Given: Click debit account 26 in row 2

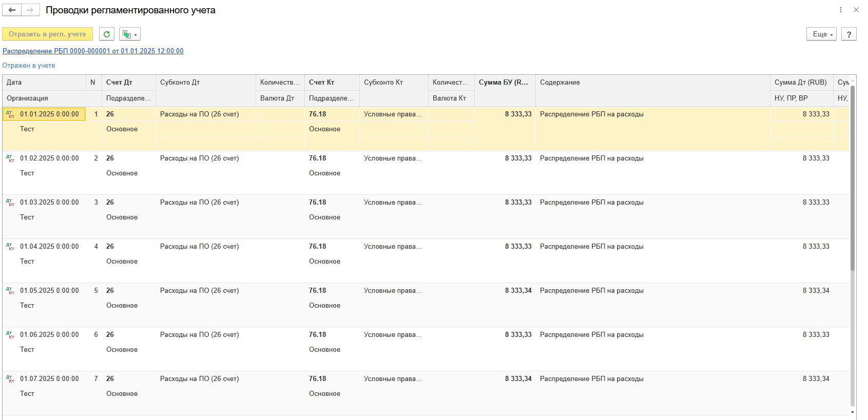Looking at the screenshot, I should [110, 158].
